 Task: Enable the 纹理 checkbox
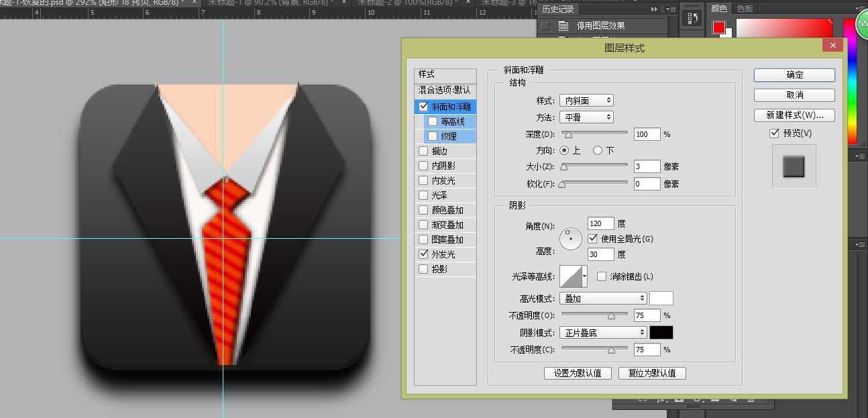click(x=433, y=136)
